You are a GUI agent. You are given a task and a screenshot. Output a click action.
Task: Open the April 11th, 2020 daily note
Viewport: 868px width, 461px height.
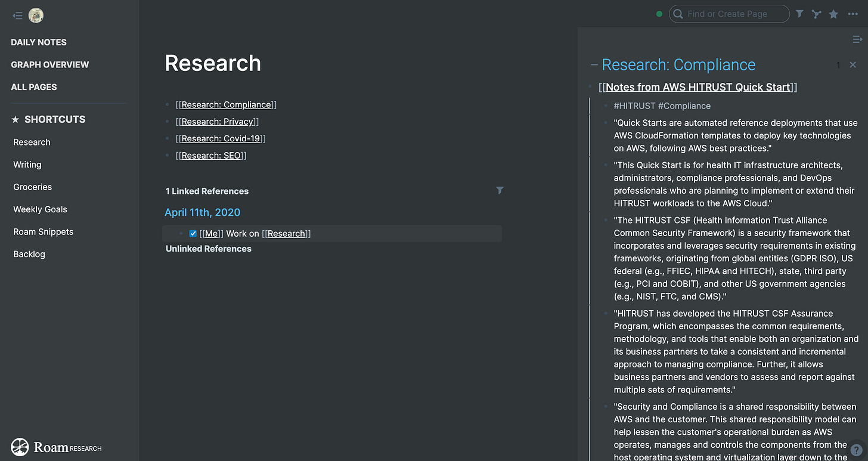click(202, 212)
